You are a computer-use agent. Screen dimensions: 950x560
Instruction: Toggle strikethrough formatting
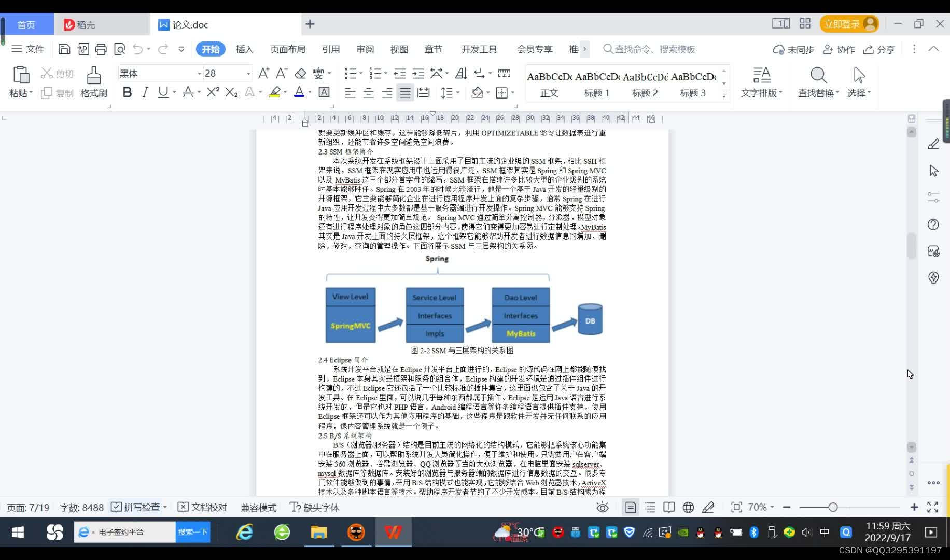point(188,92)
